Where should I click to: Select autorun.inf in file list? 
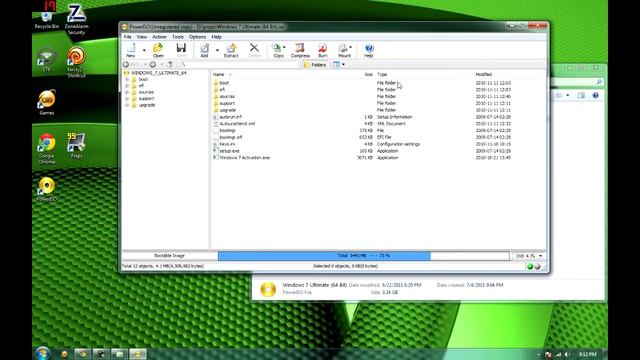point(230,117)
